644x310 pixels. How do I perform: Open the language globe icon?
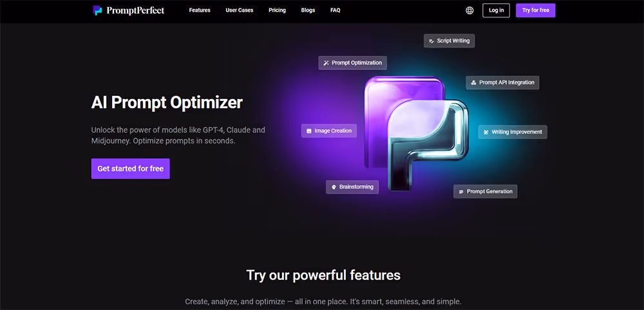(x=469, y=10)
